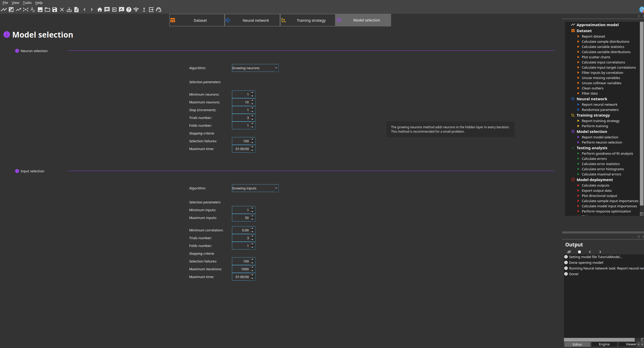Screen dimensions: 644x348
Task: Switch to the Neural network tab
Action: [252, 20]
